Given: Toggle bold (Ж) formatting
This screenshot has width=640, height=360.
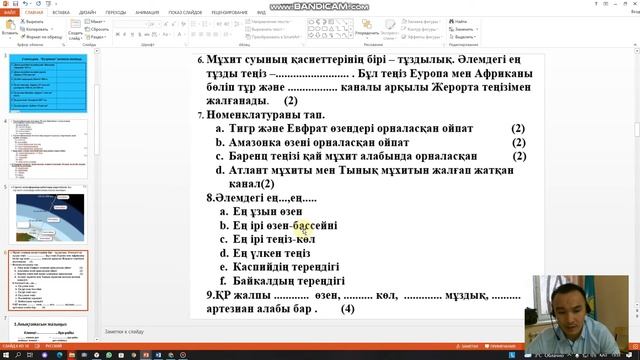Looking at the screenshot, I should (118, 35).
